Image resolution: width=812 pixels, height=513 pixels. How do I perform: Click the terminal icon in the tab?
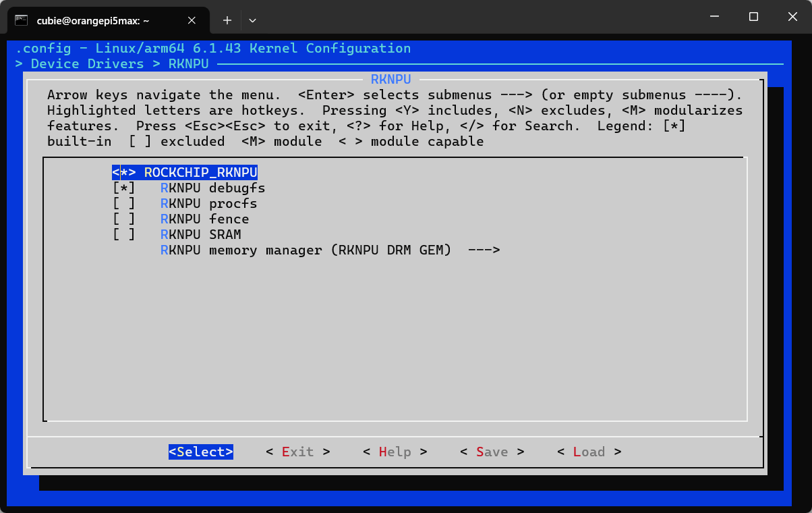pos(22,20)
